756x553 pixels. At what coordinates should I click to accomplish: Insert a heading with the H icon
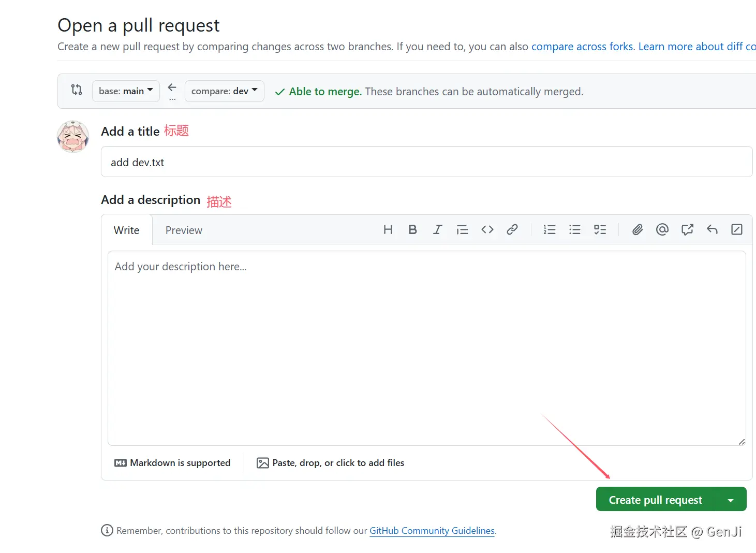(x=388, y=230)
